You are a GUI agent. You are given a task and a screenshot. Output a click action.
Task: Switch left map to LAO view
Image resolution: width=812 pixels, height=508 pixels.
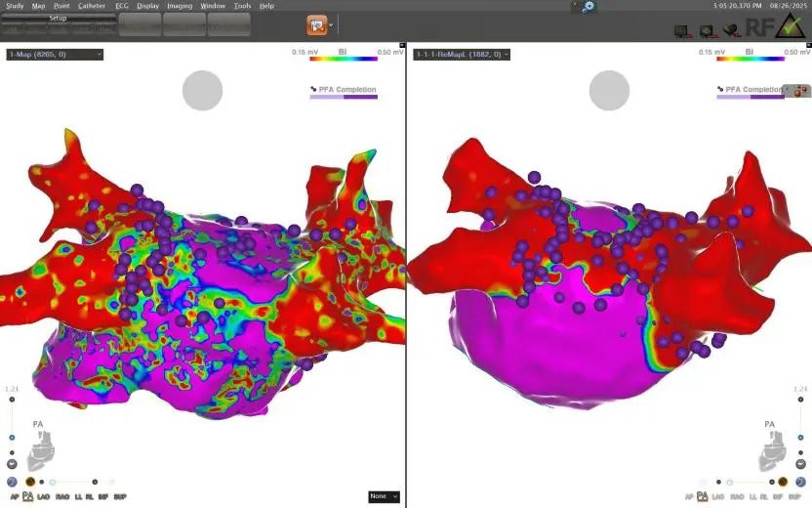point(45,496)
